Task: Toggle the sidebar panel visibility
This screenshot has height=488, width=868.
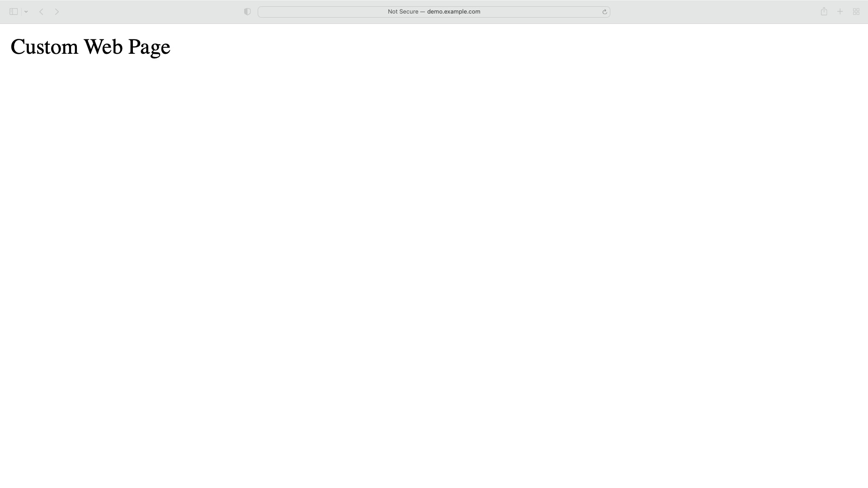Action: [x=13, y=11]
